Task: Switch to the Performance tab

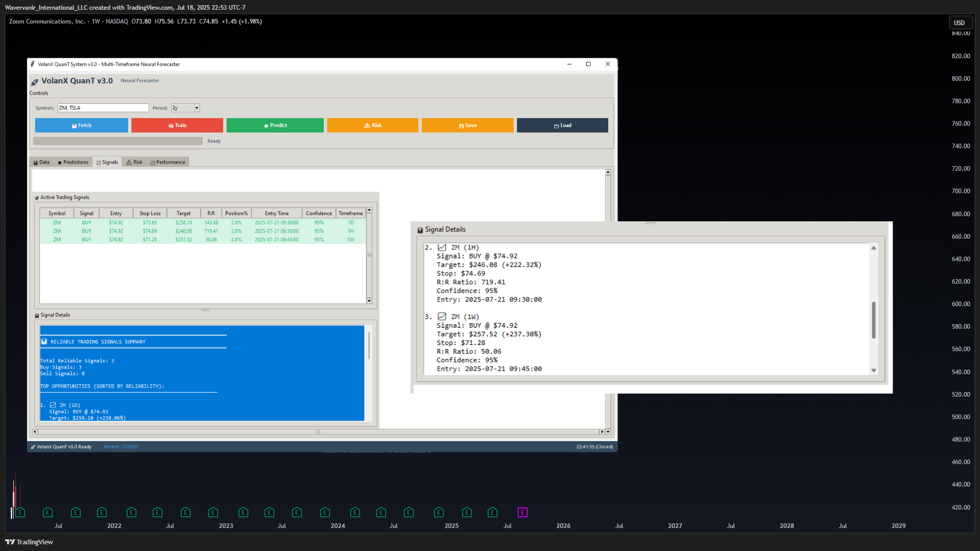Action: click(168, 162)
